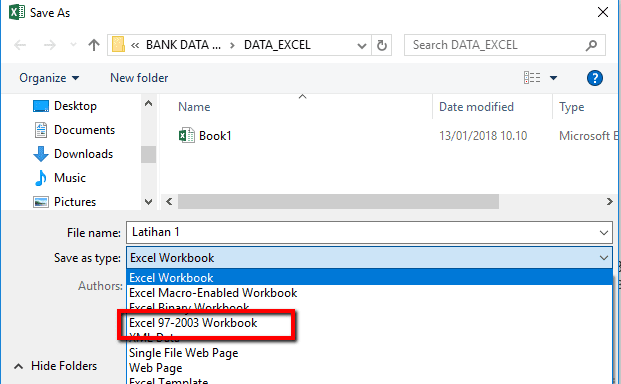Screen dimensions: 621x384
Task: Open Help with the question mark icon
Action: tap(594, 78)
